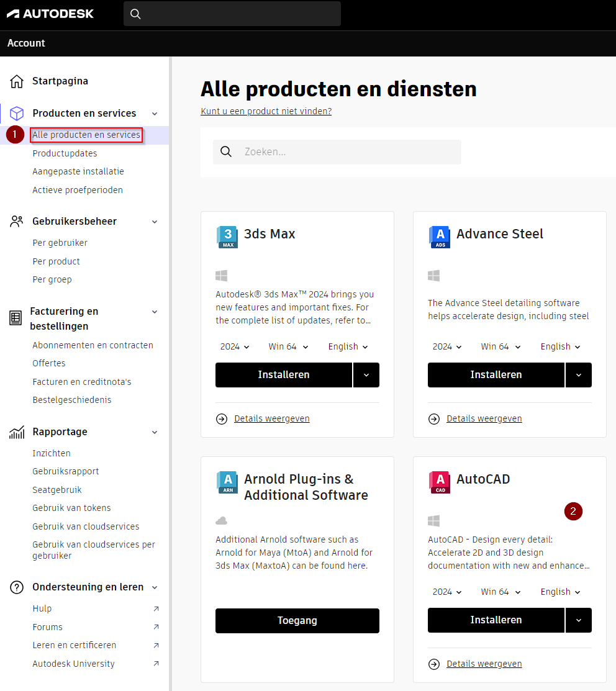Click the magnifier icon in the Zoeken product search field
Screen dimensions: 616x691
226,151
